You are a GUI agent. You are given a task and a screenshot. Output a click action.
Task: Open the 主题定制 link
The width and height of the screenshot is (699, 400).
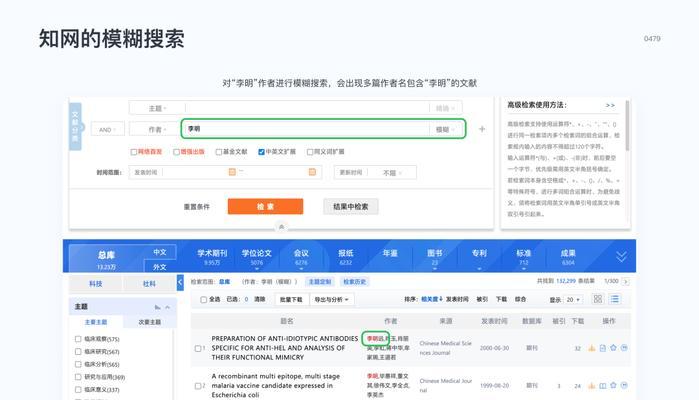pyautogui.click(x=320, y=282)
